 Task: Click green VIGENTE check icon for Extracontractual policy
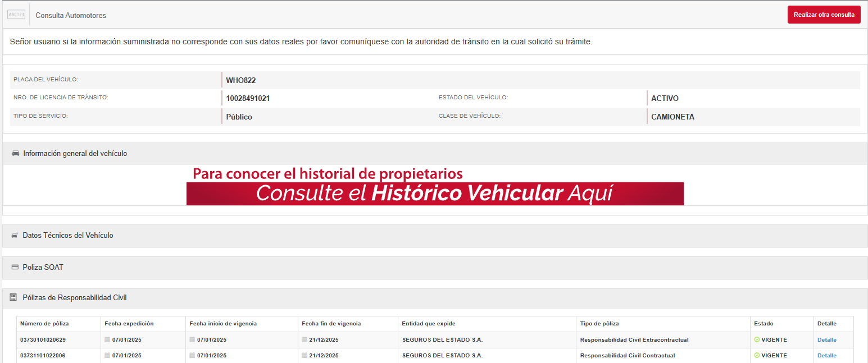pos(757,340)
